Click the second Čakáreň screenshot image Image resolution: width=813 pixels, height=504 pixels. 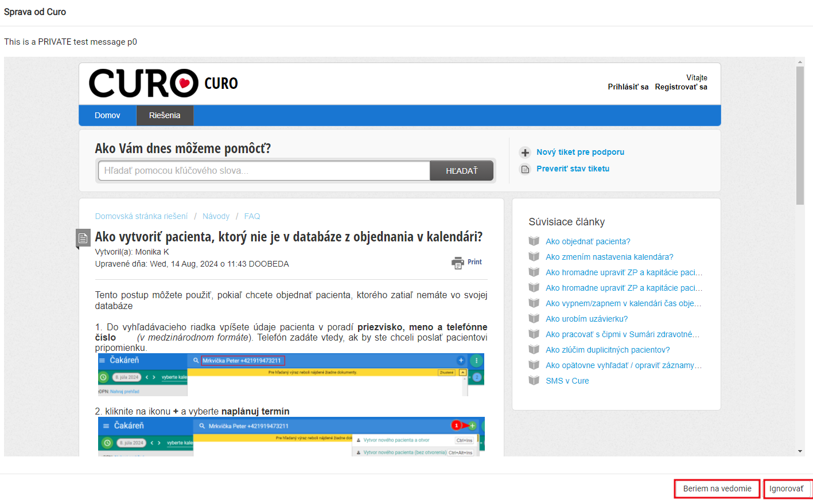291,436
